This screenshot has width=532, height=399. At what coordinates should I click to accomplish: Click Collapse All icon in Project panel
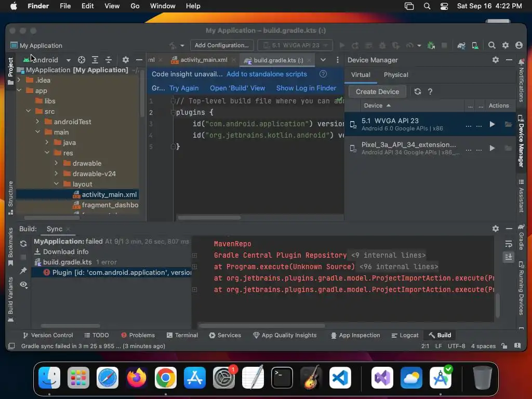[x=109, y=60]
